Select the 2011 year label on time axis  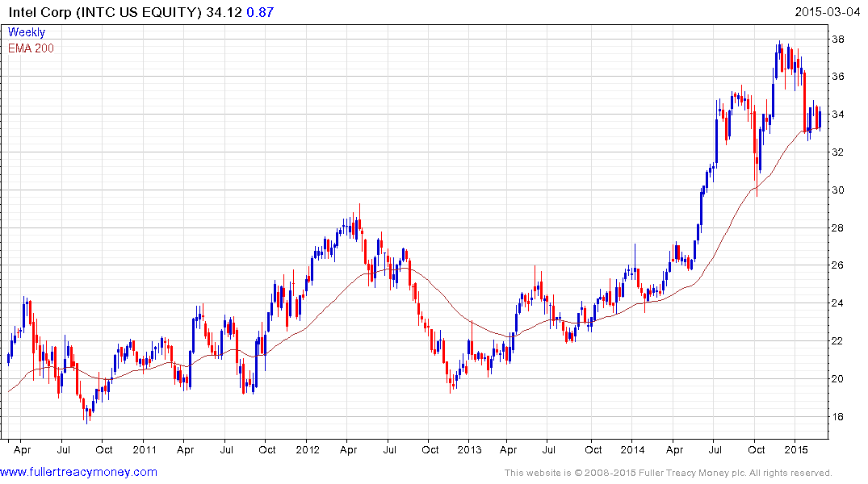point(145,449)
